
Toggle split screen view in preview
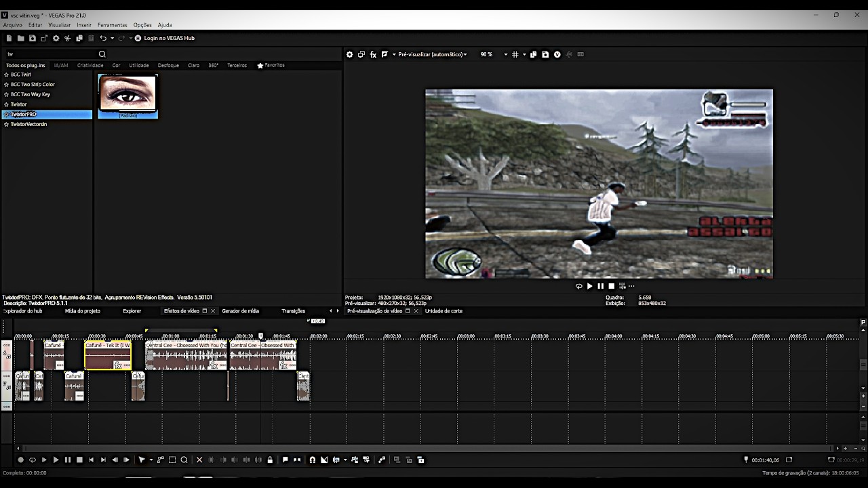pos(384,54)
